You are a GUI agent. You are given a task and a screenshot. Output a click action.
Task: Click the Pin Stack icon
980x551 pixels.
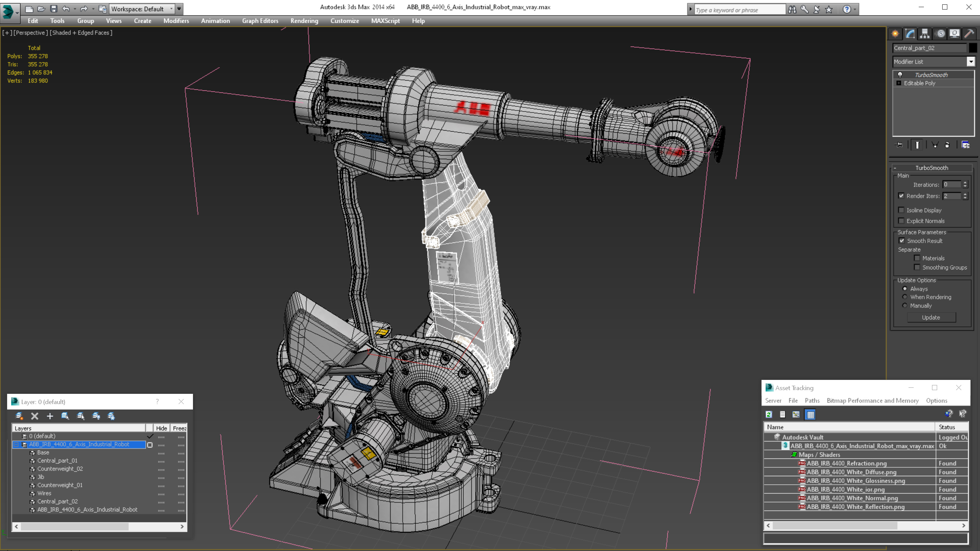(x=899, y=145)
